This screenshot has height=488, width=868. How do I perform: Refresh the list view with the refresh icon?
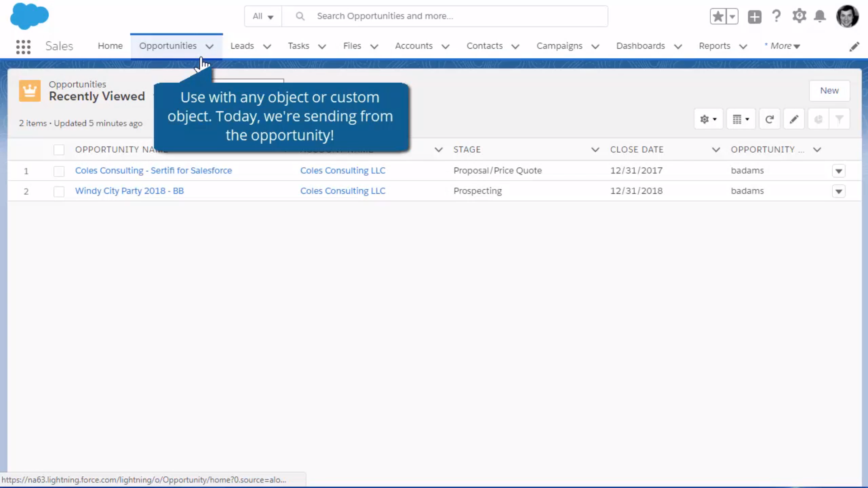pyautogui.click(x=769, y=118)
